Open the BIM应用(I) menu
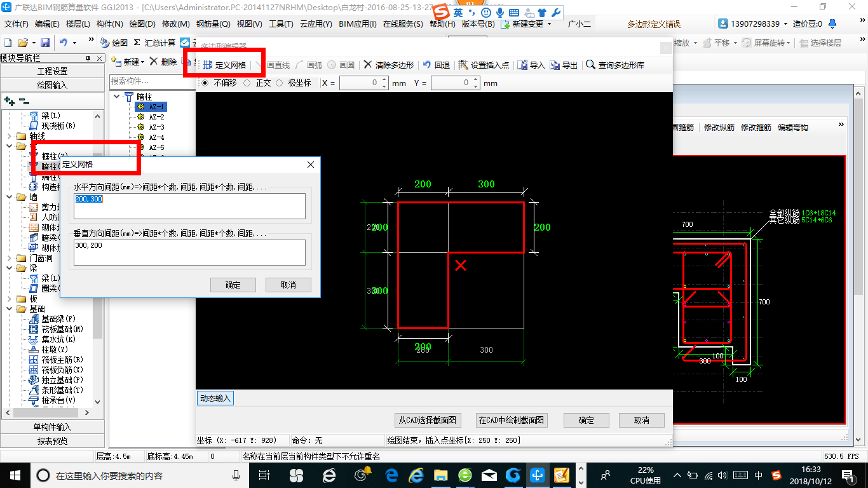This screenshot has width=868, height=488. pos(358,24)
